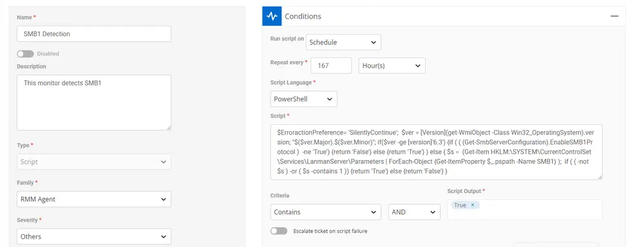Click the Script Output tag input box
644x247 pixels.
coord(525,210)
